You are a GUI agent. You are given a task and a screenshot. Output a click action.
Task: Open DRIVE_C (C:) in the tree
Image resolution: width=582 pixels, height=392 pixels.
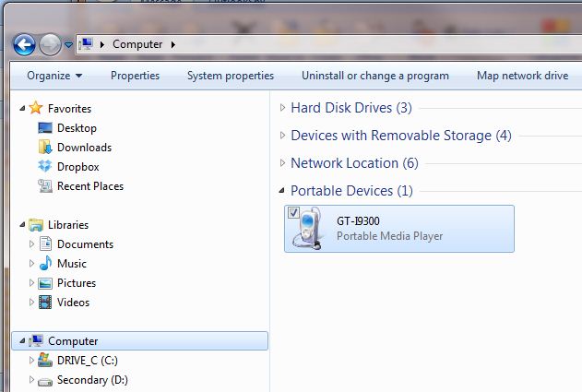coord(88,361)
